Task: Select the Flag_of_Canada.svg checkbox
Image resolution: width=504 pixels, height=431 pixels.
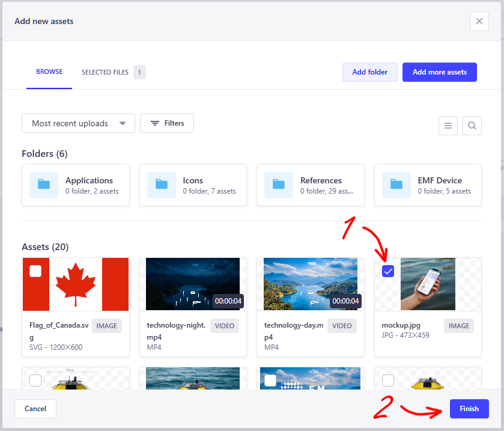Action: tap(35, 271)
